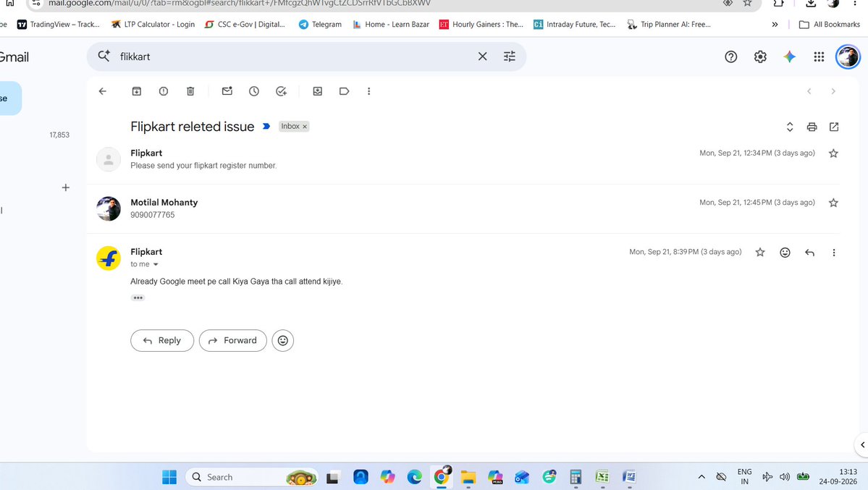Open Telegram bookmark
868x490 pixels.
coord(320,25)
